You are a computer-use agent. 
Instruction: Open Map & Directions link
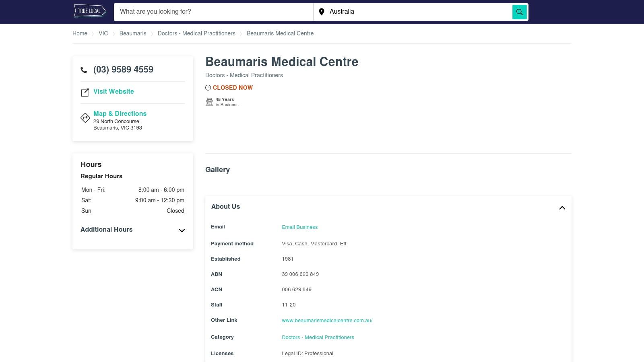click(x=120, y=113)
